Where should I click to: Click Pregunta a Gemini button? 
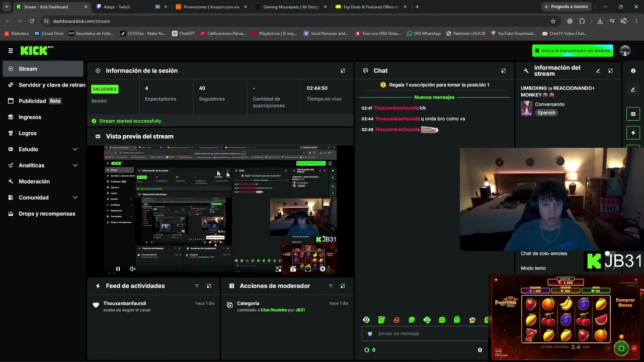click(566, 7)
